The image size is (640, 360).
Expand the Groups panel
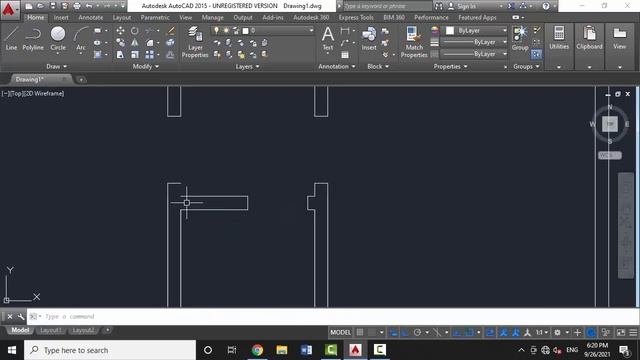coord(526,67)
